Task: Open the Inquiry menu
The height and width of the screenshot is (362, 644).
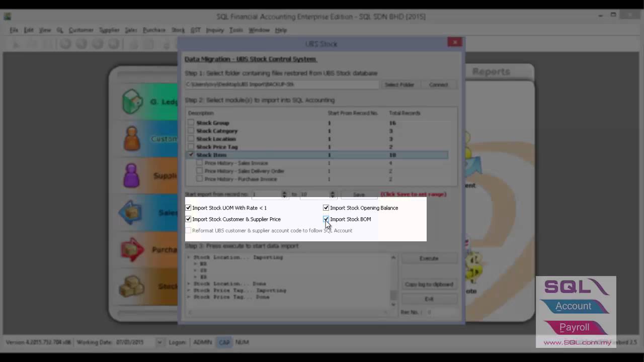Action: [x=215, y=30]
